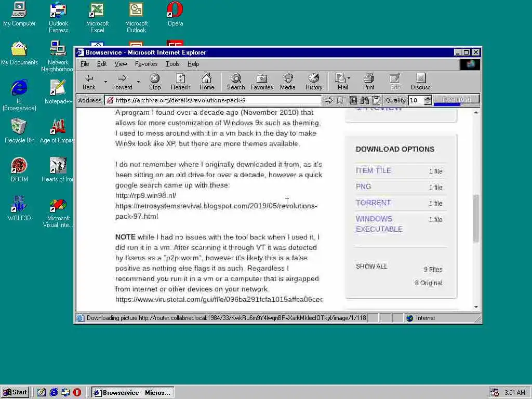Select My Documents desktop folder

[19, 54]
